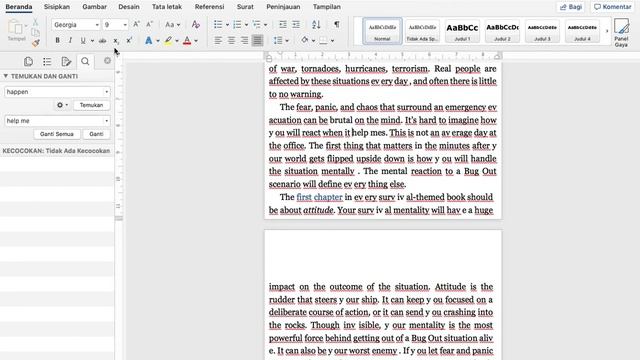Sort text alphabetically

coord(316,24)
